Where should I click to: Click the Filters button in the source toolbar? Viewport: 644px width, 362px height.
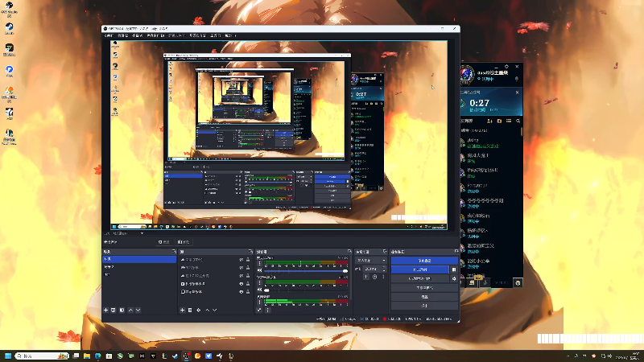[x=184, y=242]
